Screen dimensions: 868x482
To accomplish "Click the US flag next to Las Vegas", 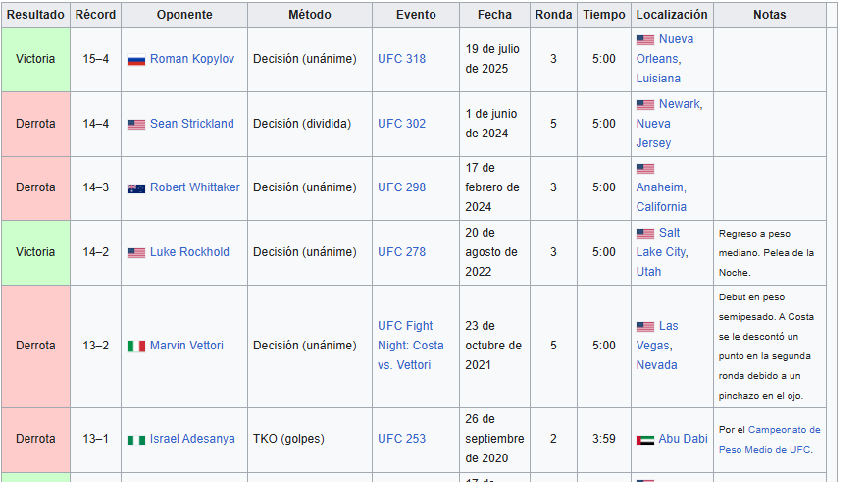I will click(645, 326).
